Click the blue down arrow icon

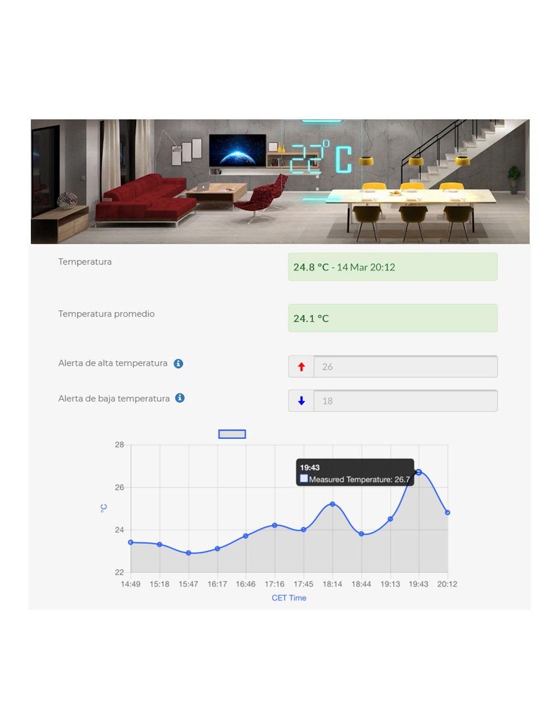[301, 401]
